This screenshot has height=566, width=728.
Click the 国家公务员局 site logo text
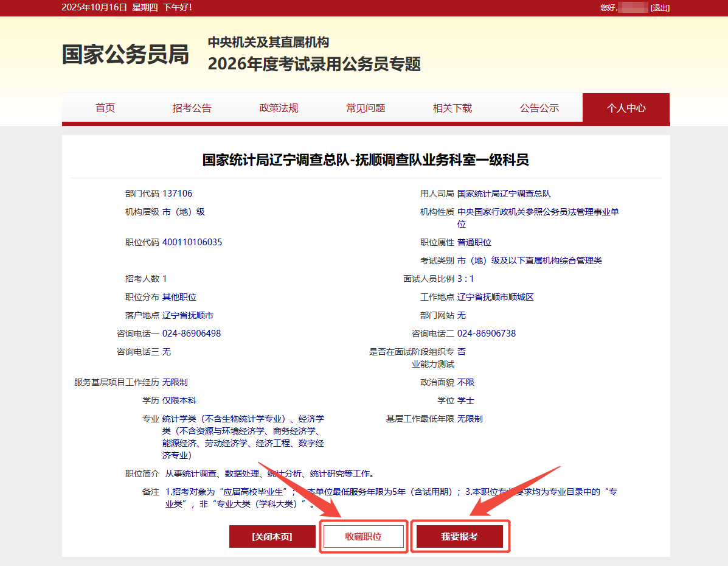click(125, 55)
